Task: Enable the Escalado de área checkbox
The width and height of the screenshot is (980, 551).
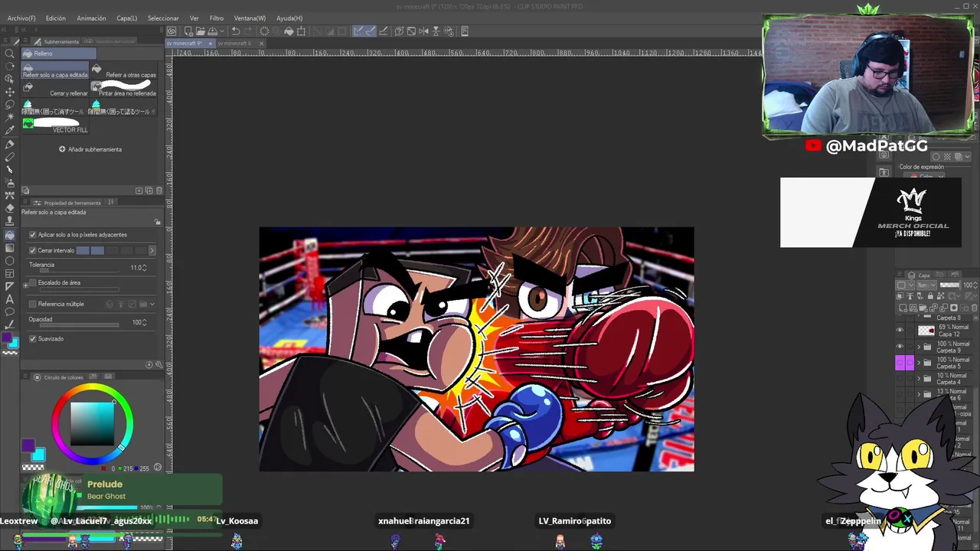Action: (32, 283)
